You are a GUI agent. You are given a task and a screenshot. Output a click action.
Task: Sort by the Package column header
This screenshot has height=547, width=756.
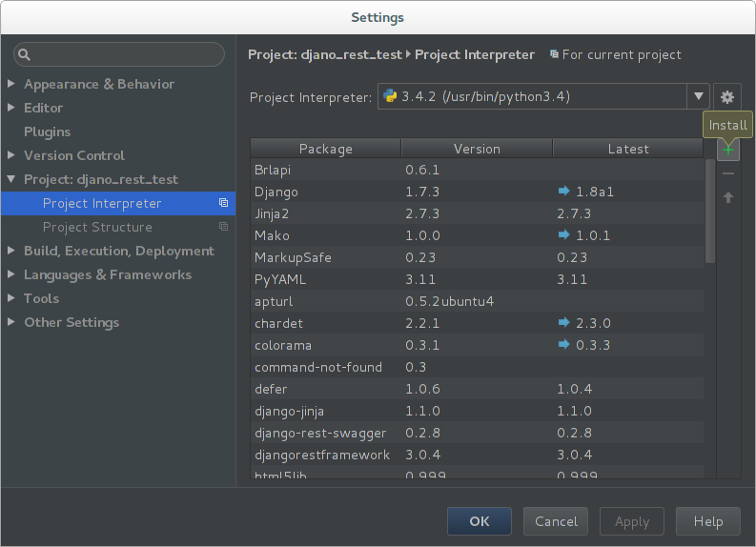pyautogui.click(x=325, y=149)
